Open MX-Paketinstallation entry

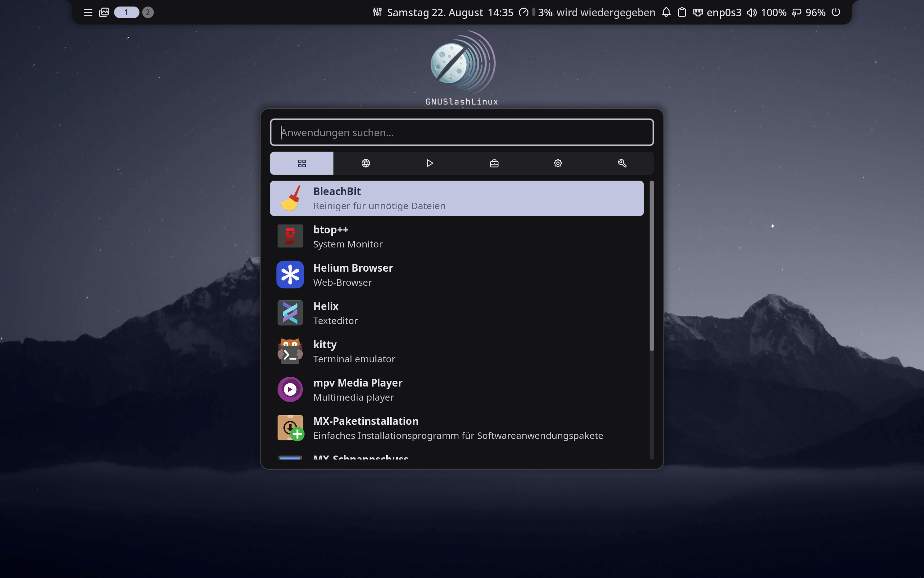pos(457,427)
